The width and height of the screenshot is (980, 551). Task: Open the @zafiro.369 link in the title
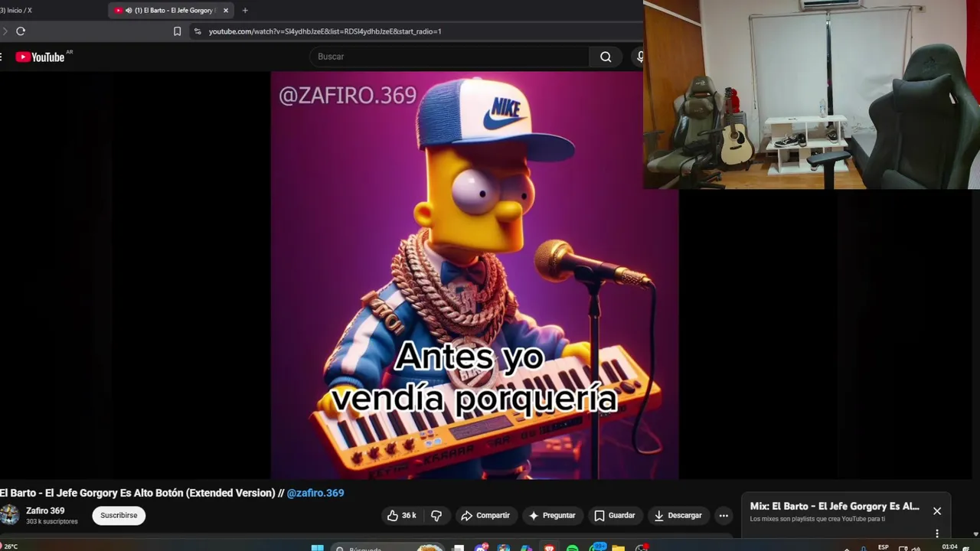315,493
